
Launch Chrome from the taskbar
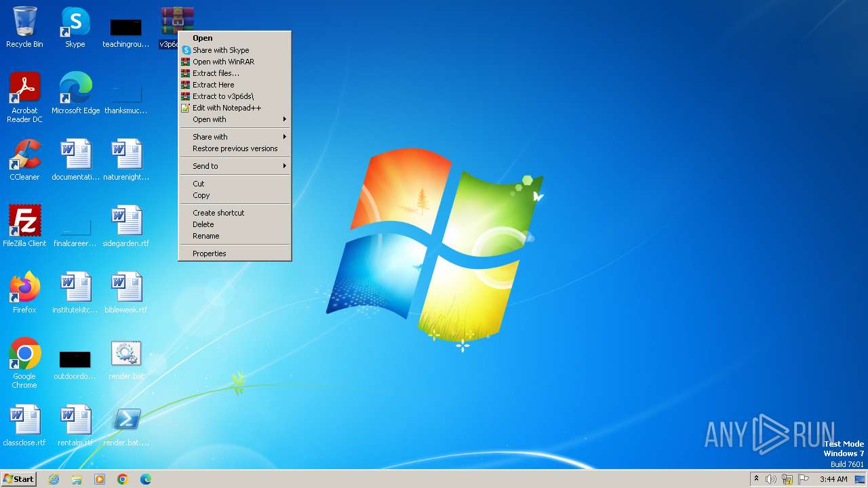point(123,479)
